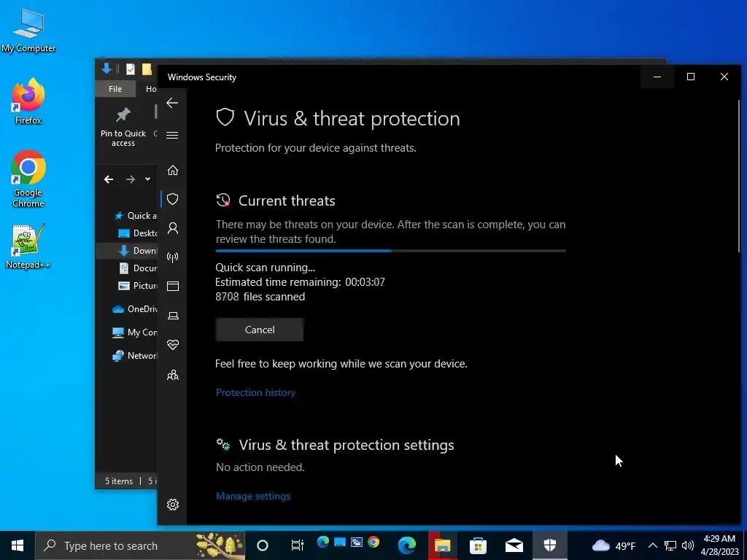Click the taskbar search box
Screen dimensions: 747x560
pos(140,545)
